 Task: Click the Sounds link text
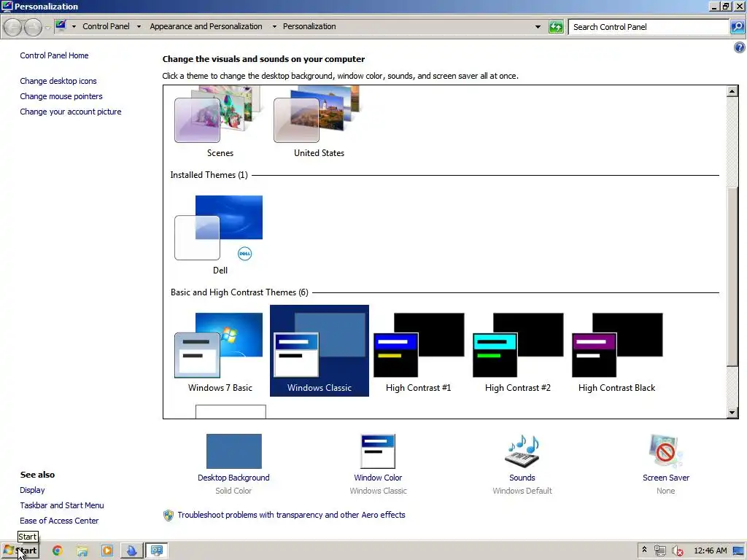point(522,478)
